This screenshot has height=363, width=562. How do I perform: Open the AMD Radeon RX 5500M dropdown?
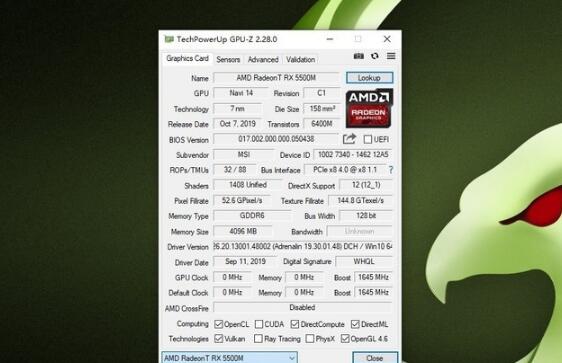coord(229,358)
